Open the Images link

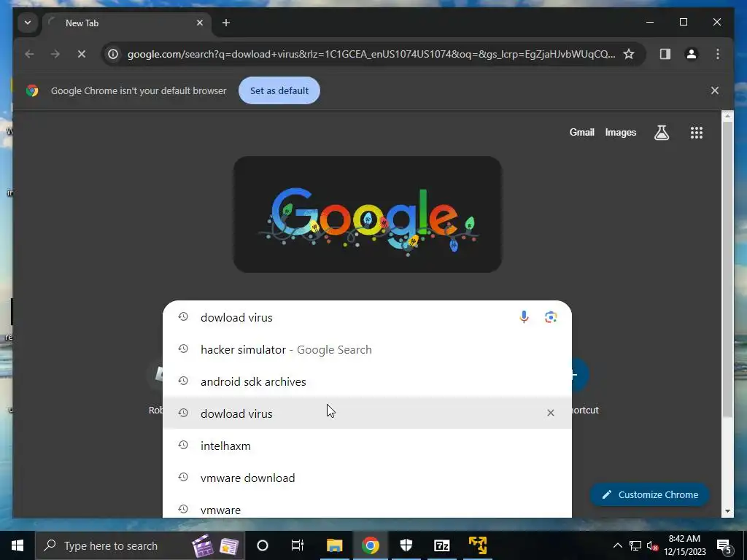pyautogui.click(x=620, y=133)
